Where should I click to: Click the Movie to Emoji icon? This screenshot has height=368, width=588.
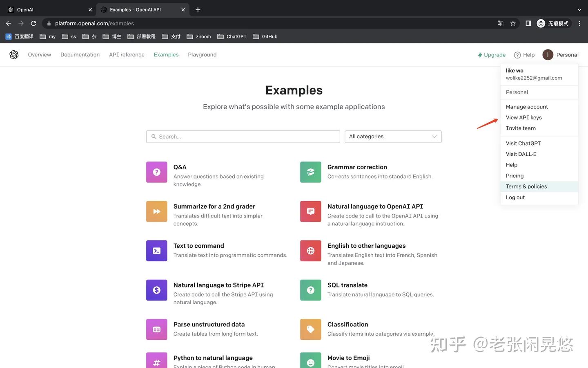pos(310,360)
